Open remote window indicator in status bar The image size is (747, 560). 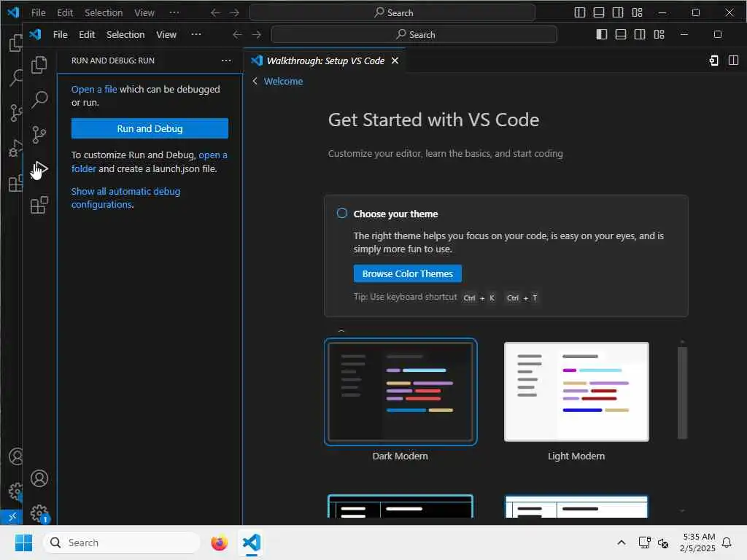11,517
